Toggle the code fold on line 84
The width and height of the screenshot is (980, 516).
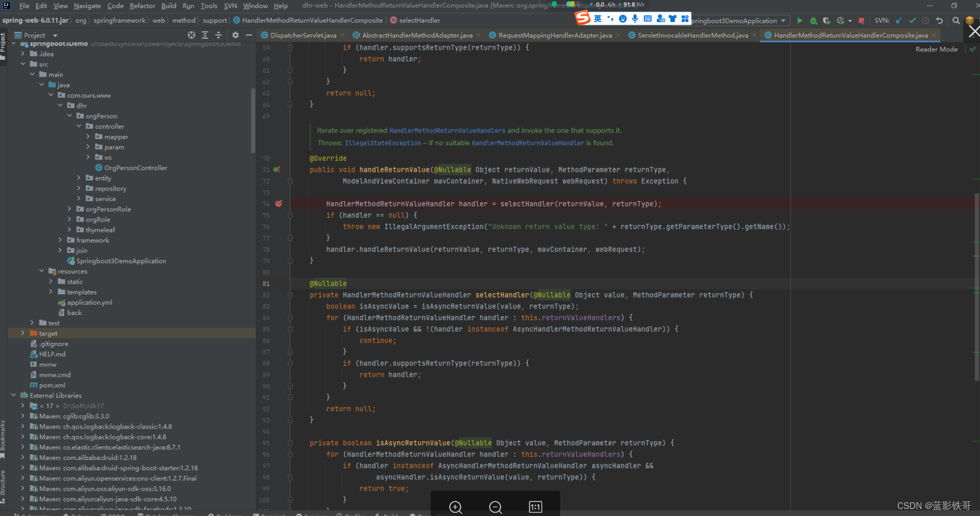[x=290, y=318]
